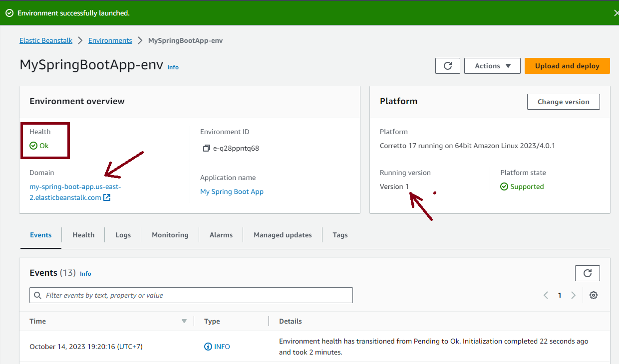Click the Environment successfully launched message
This screenshot has width=619, height=364.
73,13
